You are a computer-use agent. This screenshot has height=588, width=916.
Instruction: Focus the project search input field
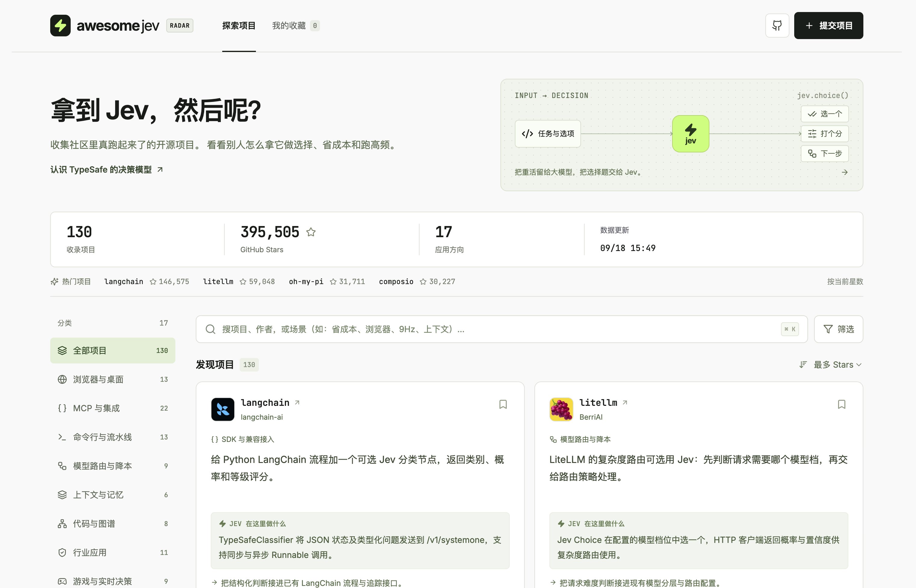501,329
